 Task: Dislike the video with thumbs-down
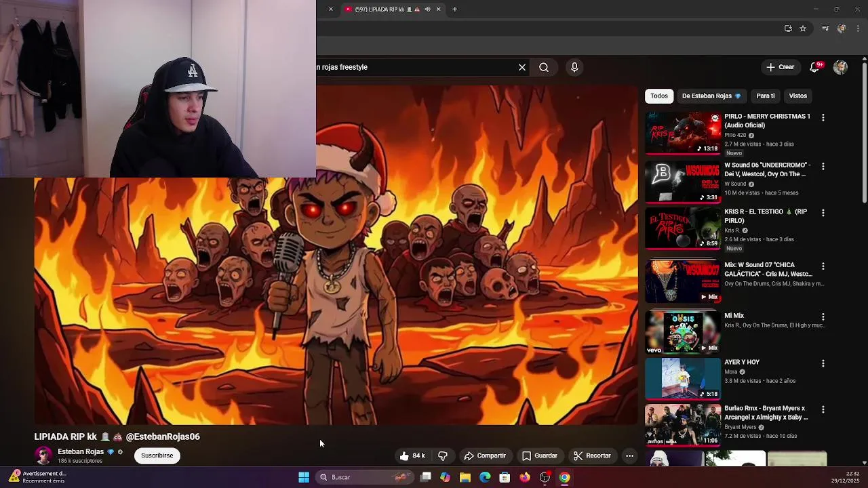pos(443,455)
